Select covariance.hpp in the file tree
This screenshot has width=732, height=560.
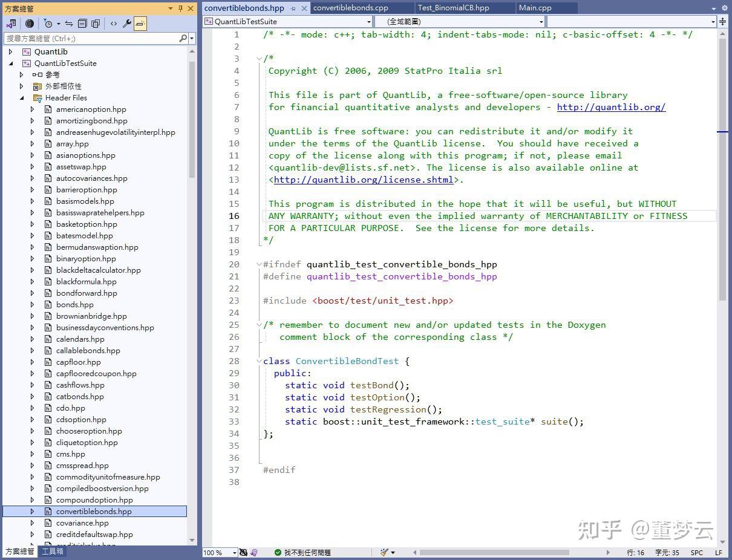82,523
